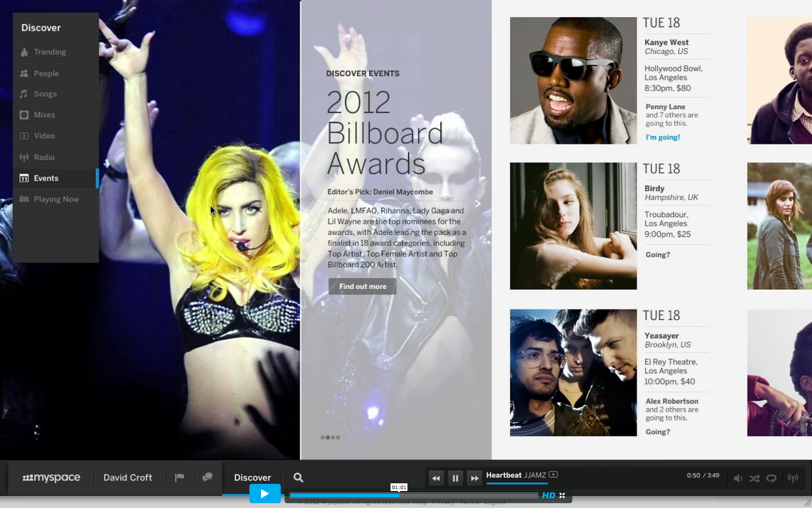The height and width of the screenshot is (508, 812).
Task: Toggle radio mode in the player bar
Action: (x=793, y=478)
